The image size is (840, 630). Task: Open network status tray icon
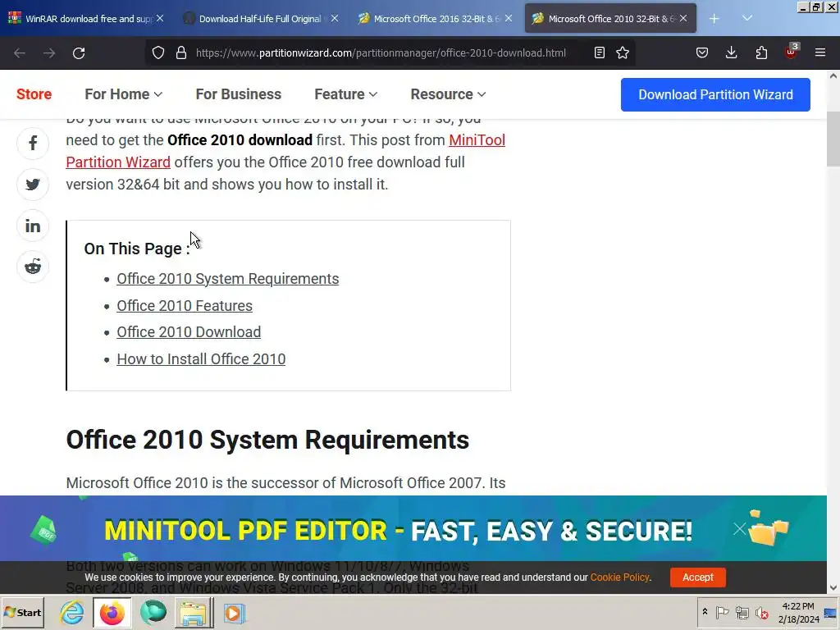[742, 612]
